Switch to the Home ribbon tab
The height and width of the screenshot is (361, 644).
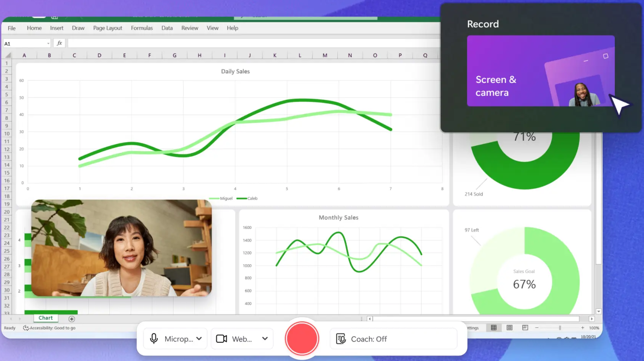[34, 28]
